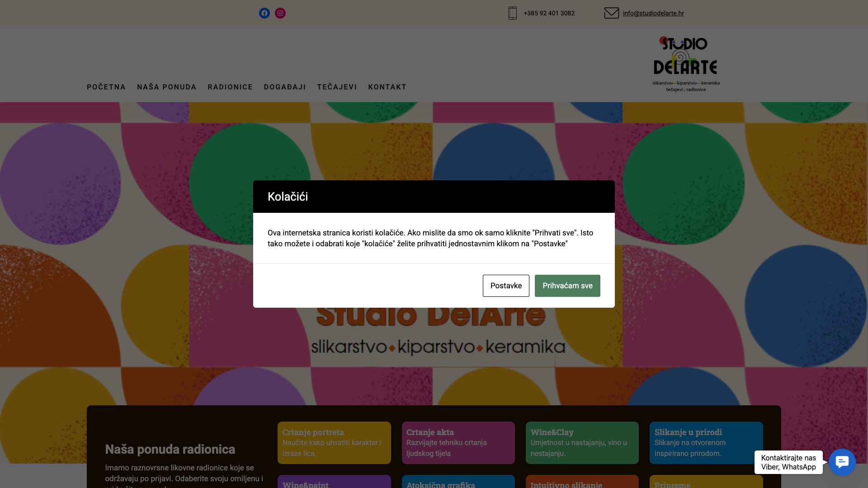This screenshot has width=868, height=488.
Task: Open the Wine&Clay workshop card
Action: pos(582,443)
